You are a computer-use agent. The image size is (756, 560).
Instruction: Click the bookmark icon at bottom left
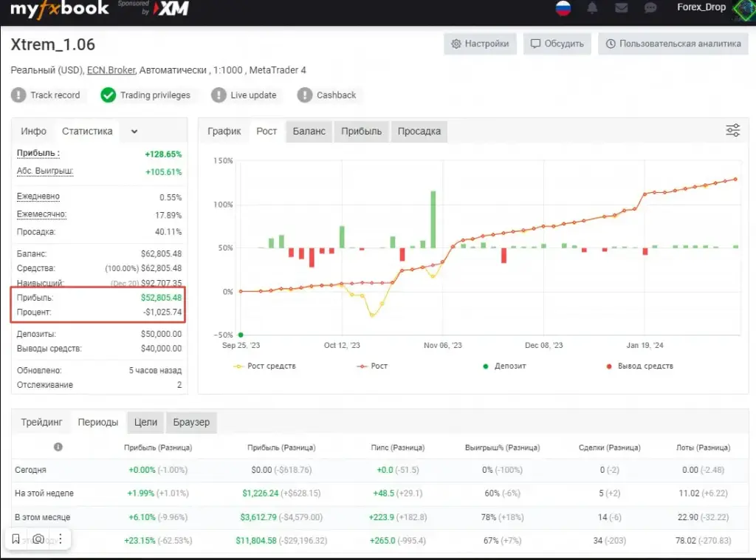[16, 539]
